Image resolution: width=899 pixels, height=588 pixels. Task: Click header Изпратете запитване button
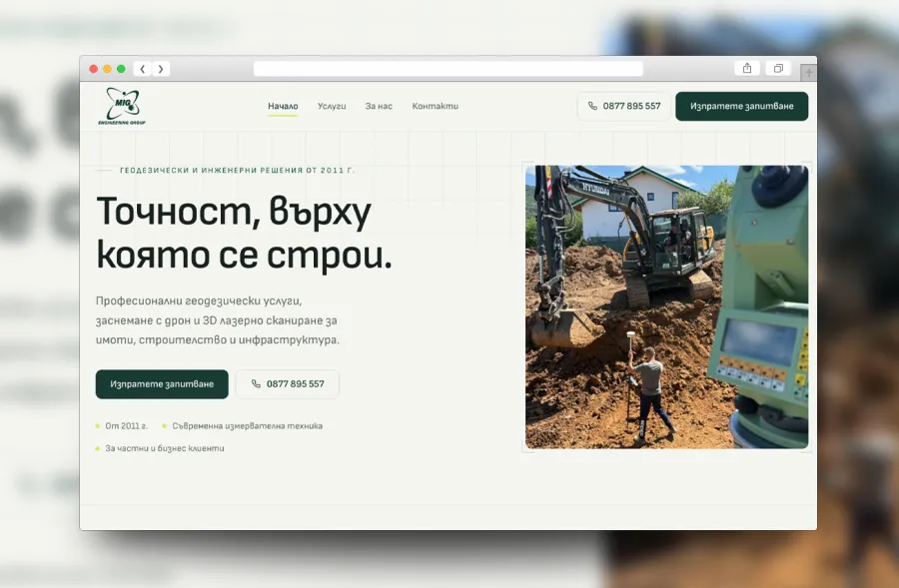pos(742,106)
